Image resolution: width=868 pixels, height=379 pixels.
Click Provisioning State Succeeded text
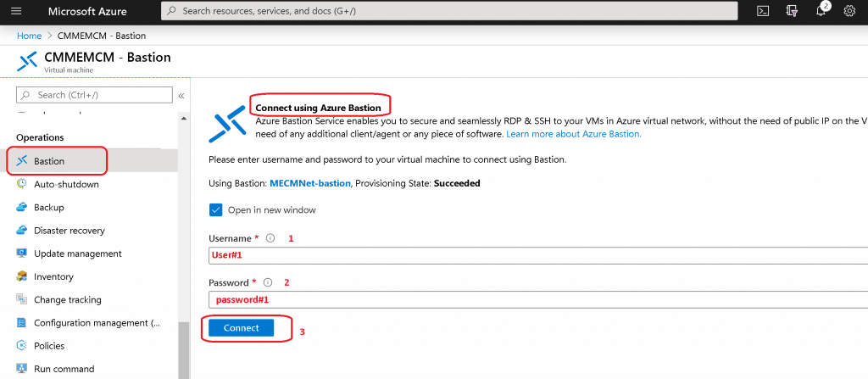tap(417, 183)
